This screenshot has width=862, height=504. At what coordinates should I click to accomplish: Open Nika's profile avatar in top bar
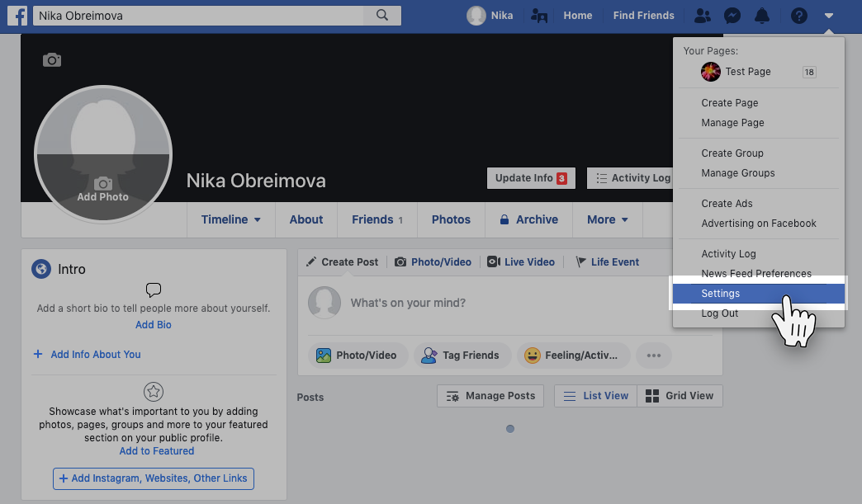476,16
